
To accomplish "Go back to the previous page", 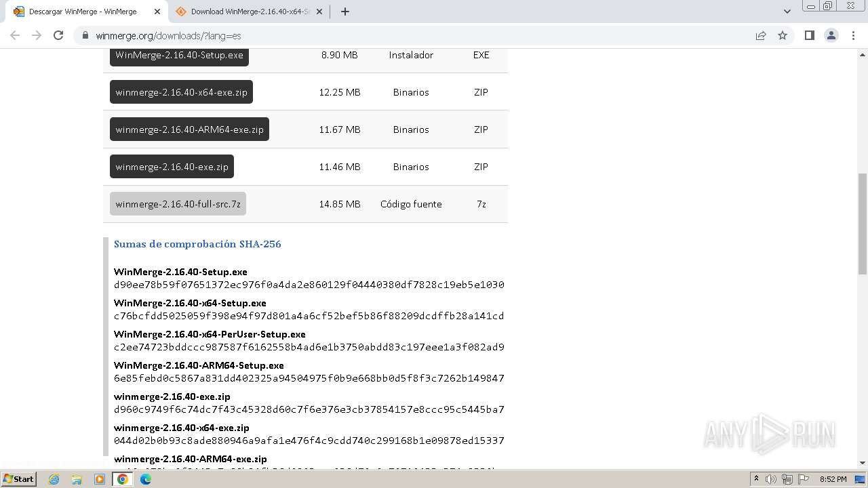I will (15, 35).
